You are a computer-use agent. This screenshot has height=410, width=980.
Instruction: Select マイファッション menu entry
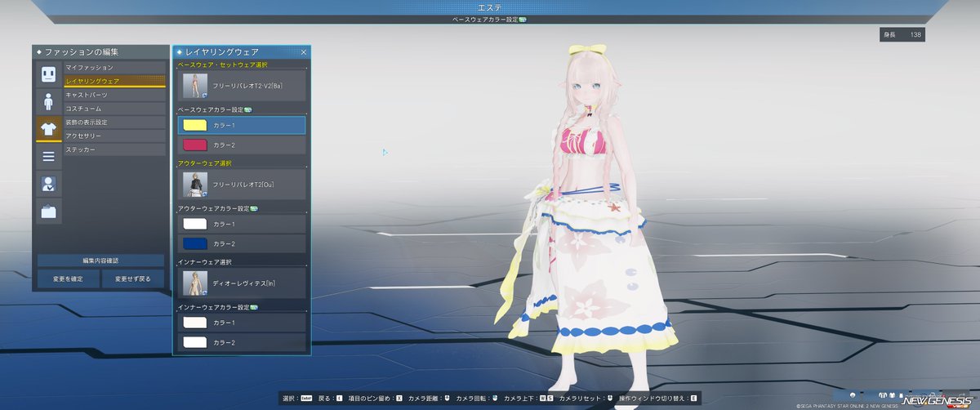115,67
